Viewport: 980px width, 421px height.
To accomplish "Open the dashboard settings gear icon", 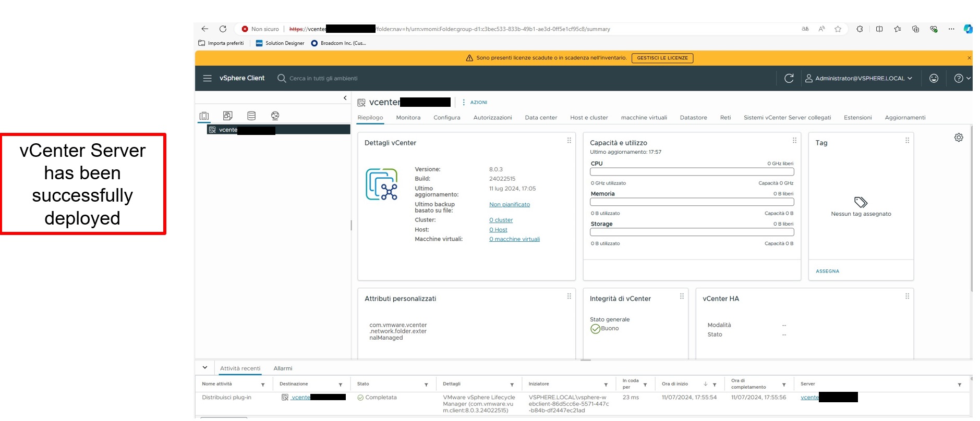I will click(959, 138).
